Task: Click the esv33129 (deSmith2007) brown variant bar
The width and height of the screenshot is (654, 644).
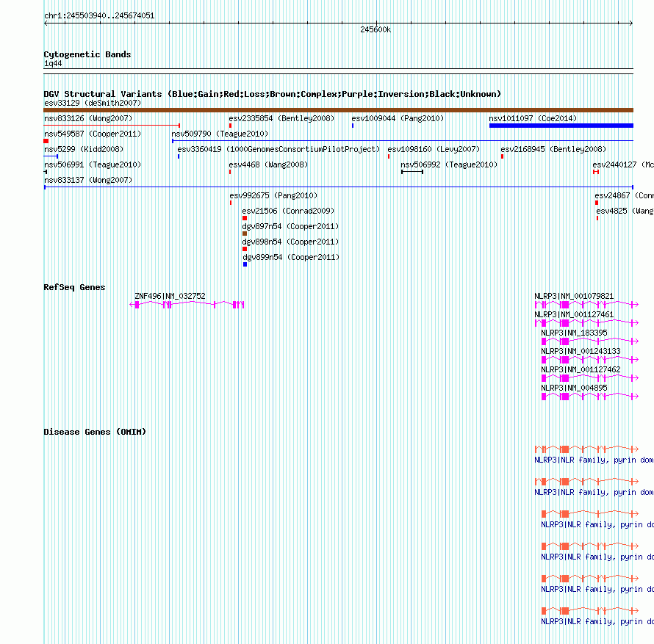Action: tap(338, 110)
